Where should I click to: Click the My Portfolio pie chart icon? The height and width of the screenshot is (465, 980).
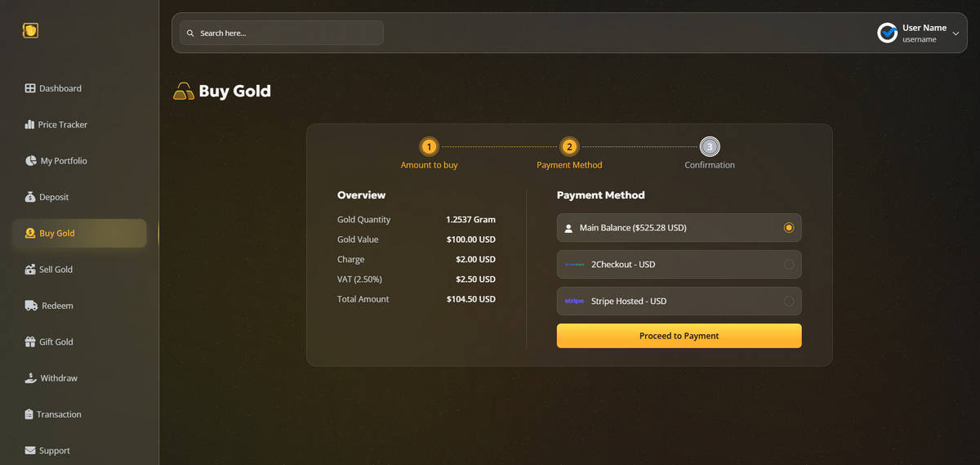pyautogui.click(x=31, y=161)
